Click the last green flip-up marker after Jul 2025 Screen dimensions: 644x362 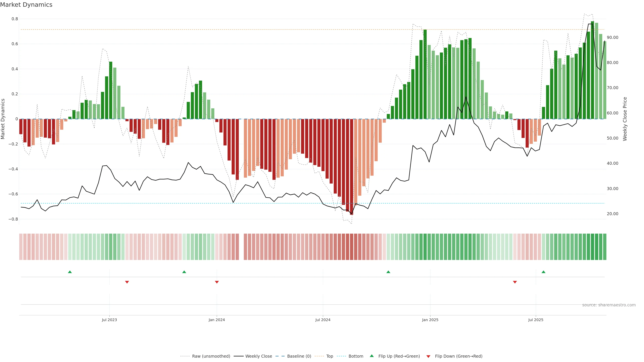point(544,272)
